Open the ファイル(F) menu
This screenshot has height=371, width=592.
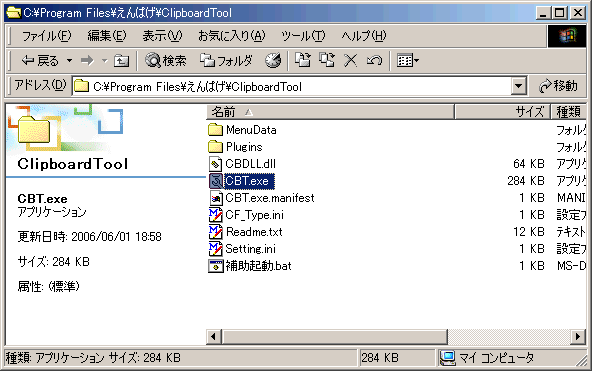click(46, 36)
